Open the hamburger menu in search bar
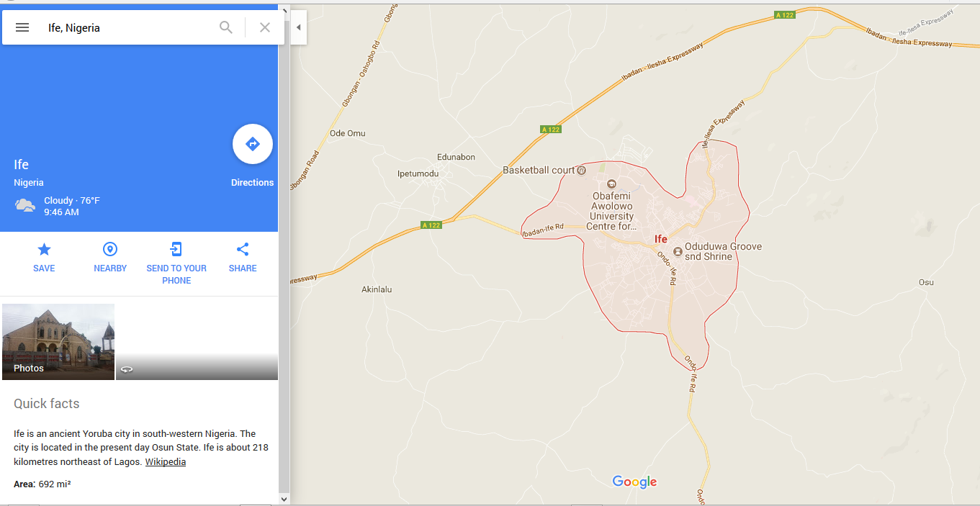 click(x=22, y=27)
